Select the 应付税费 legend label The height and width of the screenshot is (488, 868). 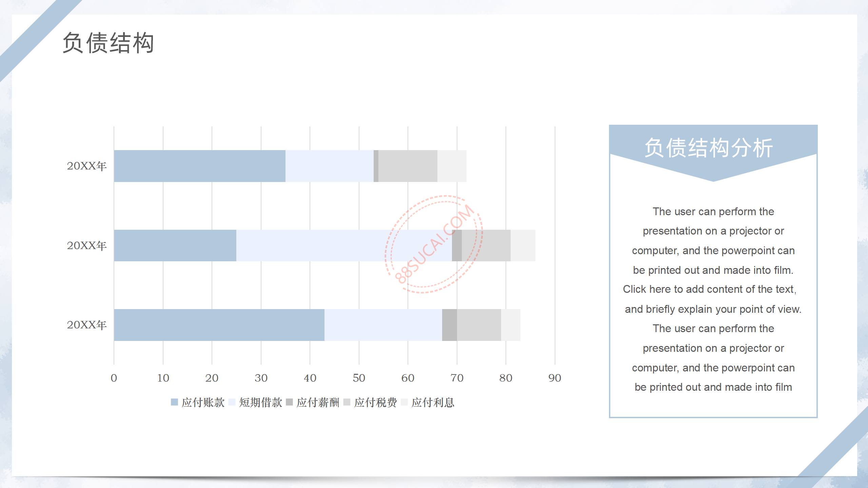pyautogui.click(x=376, y=403)
